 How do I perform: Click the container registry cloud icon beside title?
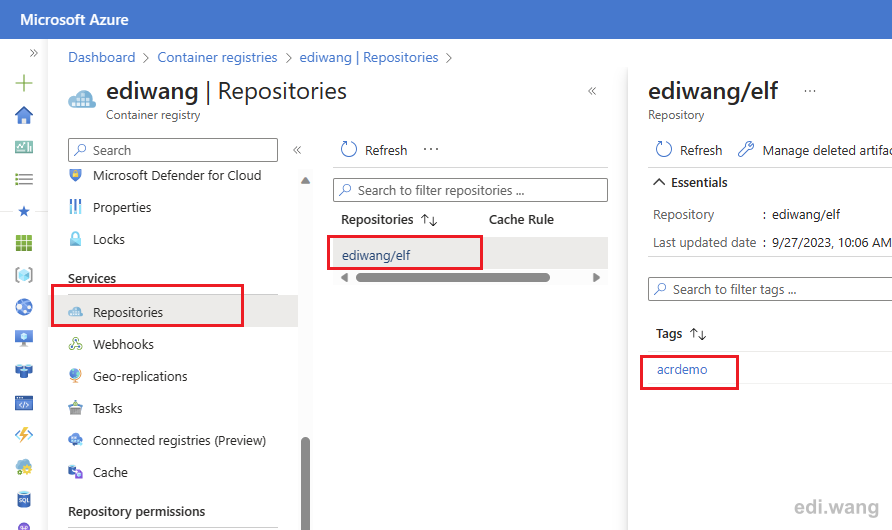(x=82, y=100)
